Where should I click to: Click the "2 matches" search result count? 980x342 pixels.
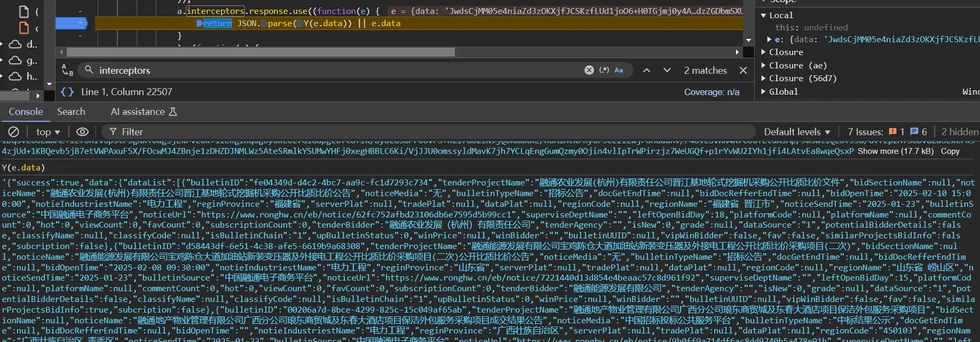click(706, 70)
